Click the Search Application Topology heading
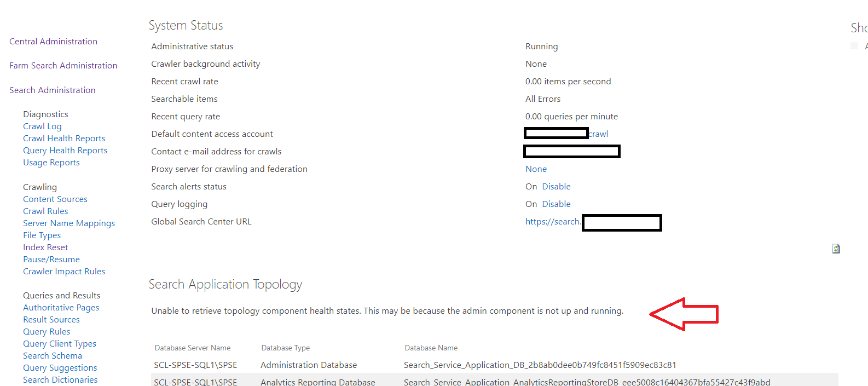 click(x=225, y=285)
